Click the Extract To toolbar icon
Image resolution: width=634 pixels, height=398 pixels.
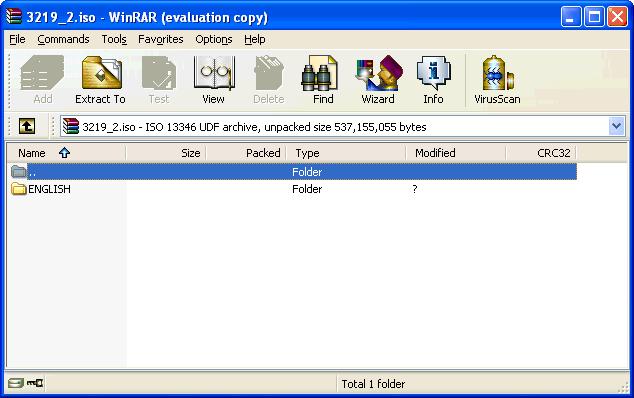(100, 80)
